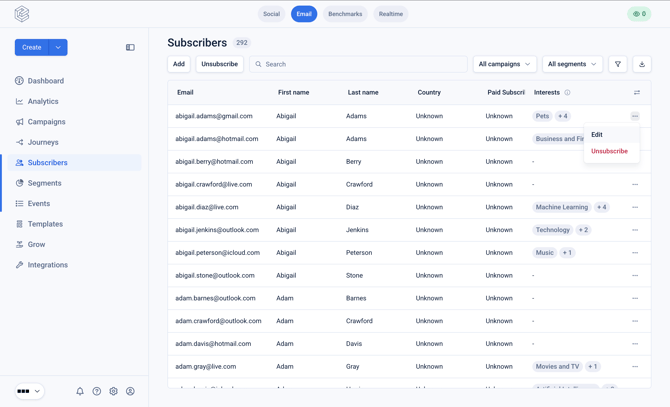Choose Unsubscribe in the context menu
Image resolution: width=670 pixels, height=407 pixels.
(x=611, y=151)
